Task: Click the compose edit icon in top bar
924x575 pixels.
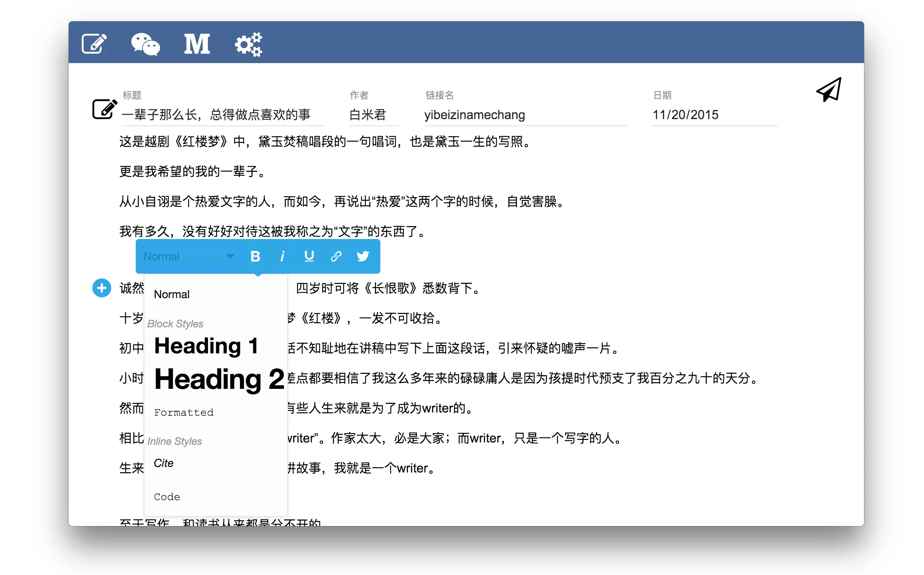Action: point(94,43)
